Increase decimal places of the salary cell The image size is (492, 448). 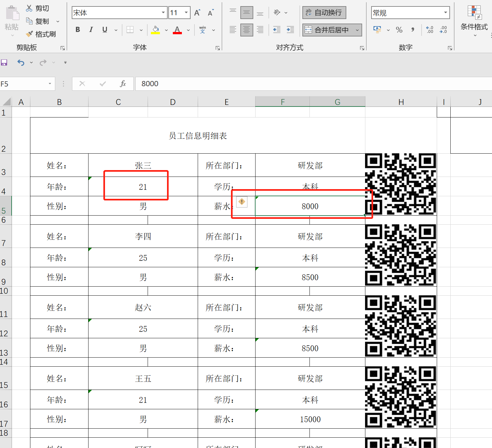tap(430, 30)
